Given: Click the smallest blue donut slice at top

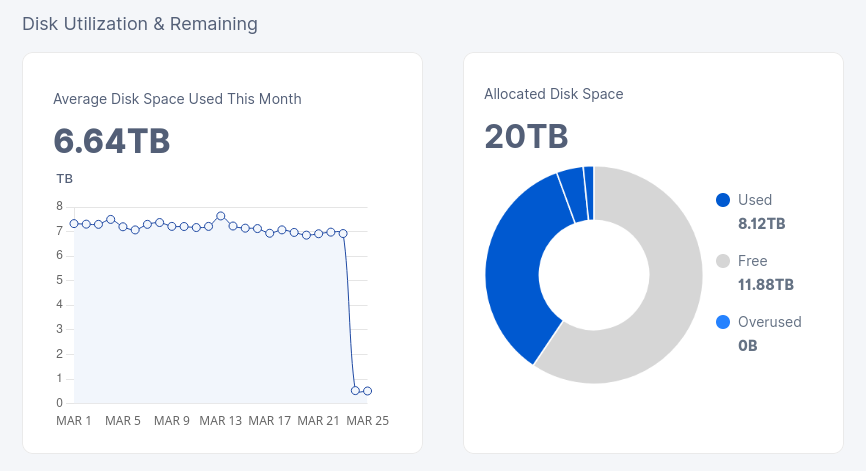Looking at the screenshot, I should click(589, 193).
